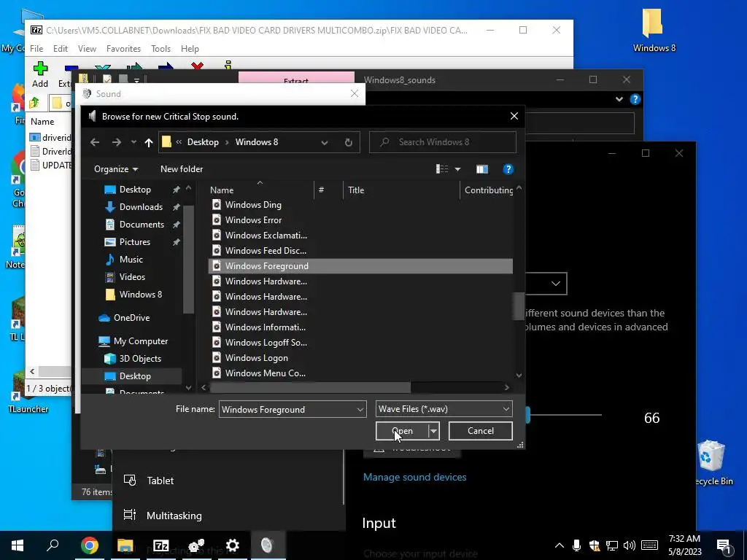Open the Windows Start menu
Screen dimensions: 747x560
18,545
